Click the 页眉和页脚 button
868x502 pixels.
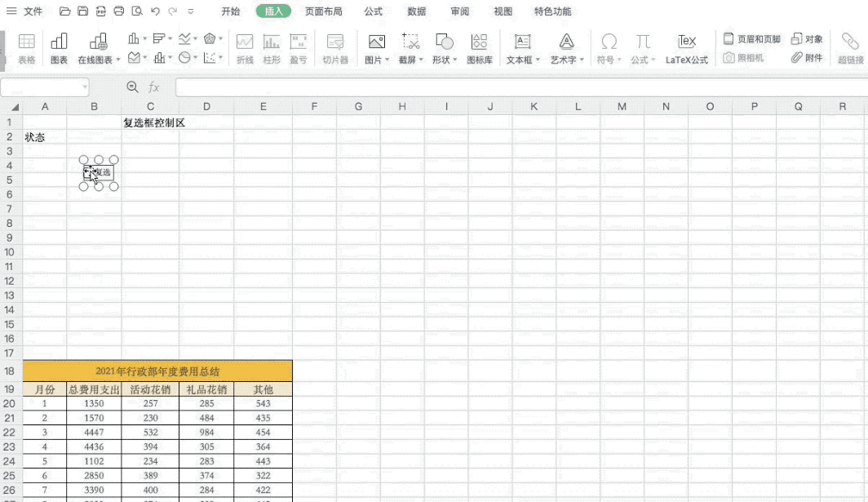752,39
